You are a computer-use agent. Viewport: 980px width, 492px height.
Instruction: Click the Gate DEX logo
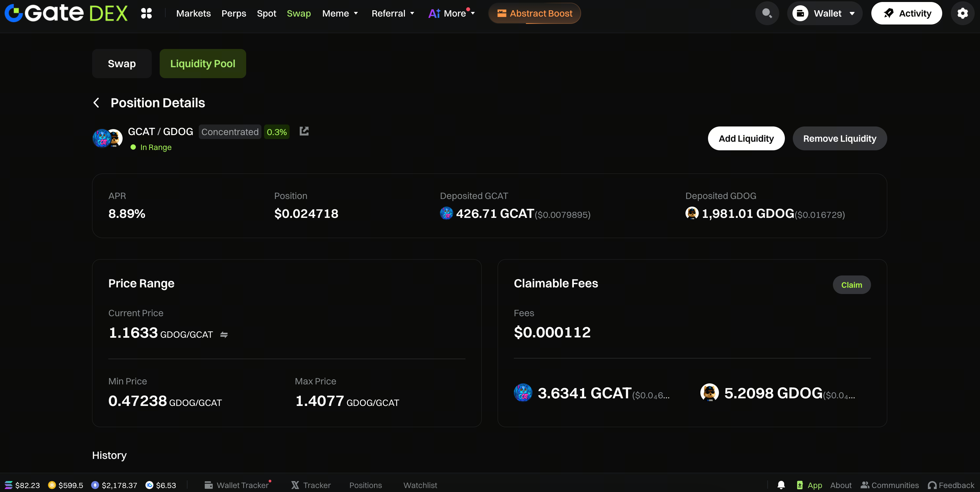point(66,13)
